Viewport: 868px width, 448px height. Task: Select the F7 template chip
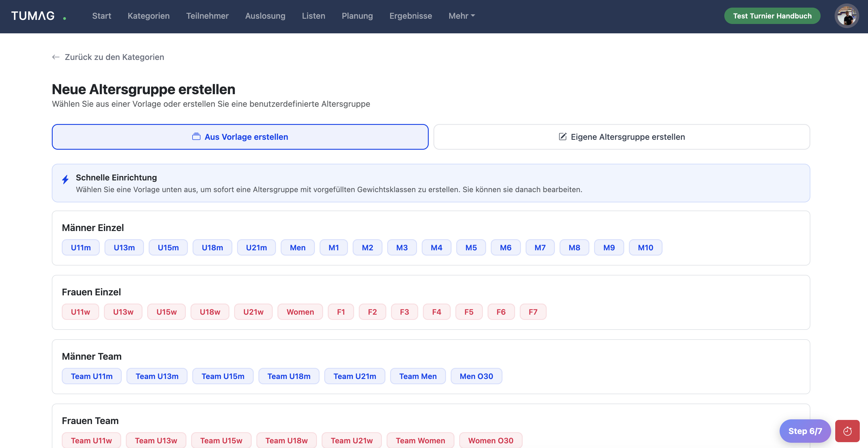click(533, 312)
